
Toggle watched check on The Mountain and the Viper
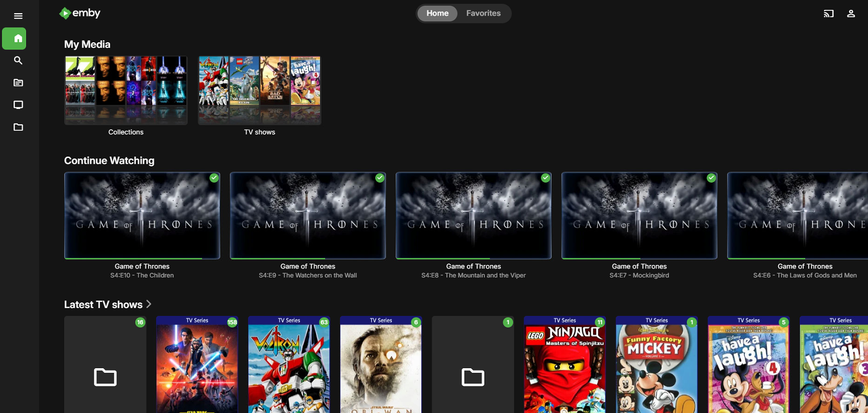click(545, 178)
